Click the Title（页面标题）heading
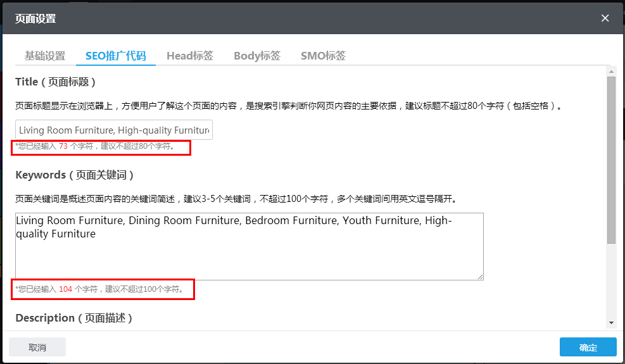625x364 pixels. [56, 82]
